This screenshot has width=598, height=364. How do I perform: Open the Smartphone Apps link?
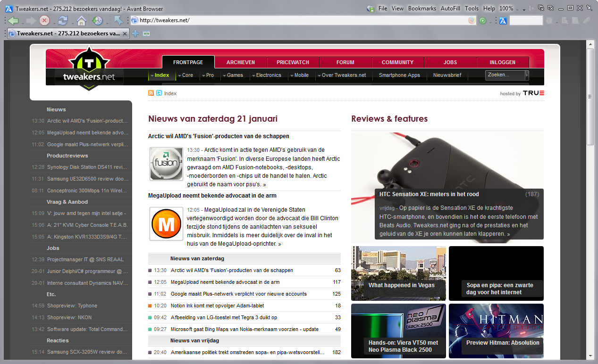[x=399, y=75]
